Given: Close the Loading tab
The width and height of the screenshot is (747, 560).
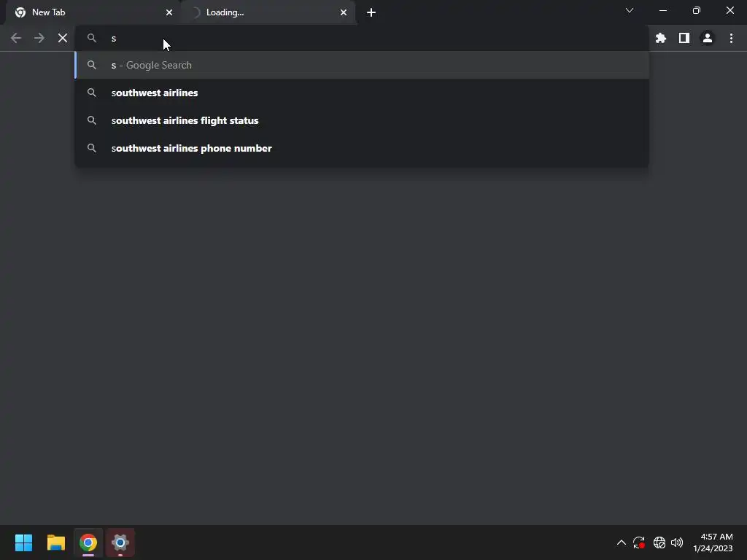Looking at the screenshot, I should click(x=344, y=12).
